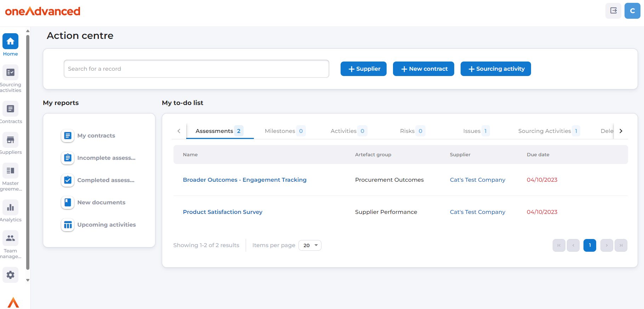Click the logout icon in header
644x309 pixels.
[613, 11]
